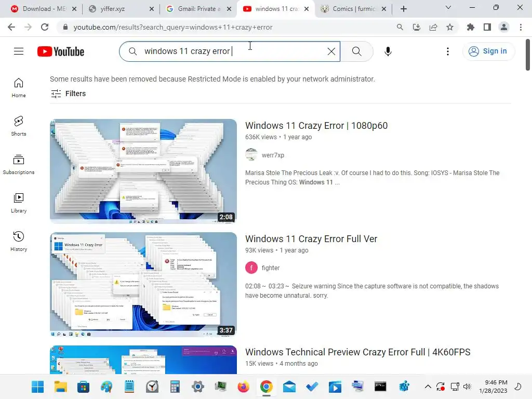Show hidden system tray icons

(428, 387)
